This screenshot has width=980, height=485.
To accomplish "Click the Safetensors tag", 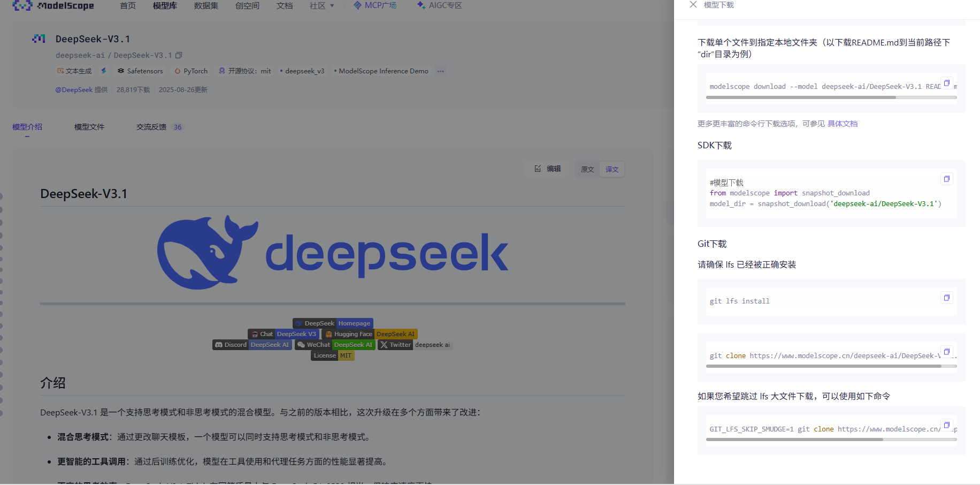I will [140, 71].
